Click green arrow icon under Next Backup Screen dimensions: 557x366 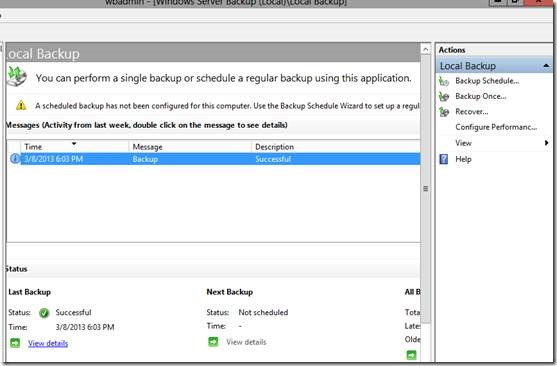tap(213, 342)
